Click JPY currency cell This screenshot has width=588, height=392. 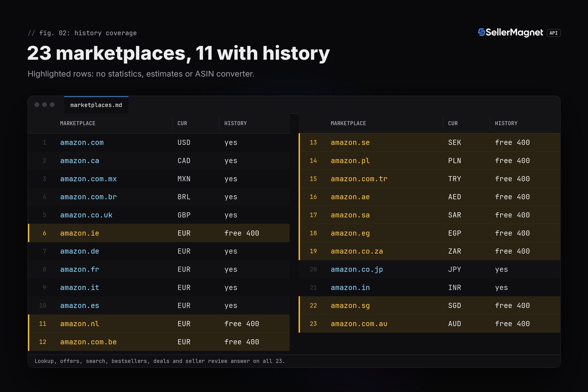click(x=455, y=269)
